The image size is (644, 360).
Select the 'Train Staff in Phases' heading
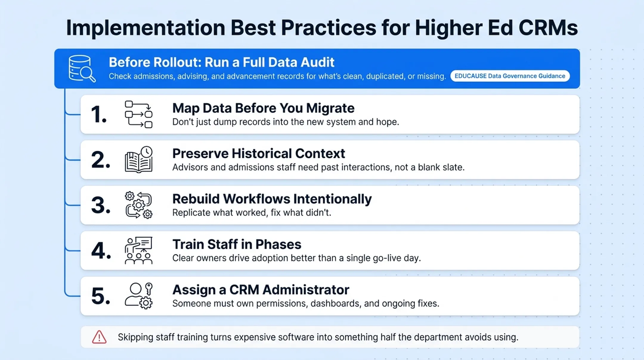237,244
